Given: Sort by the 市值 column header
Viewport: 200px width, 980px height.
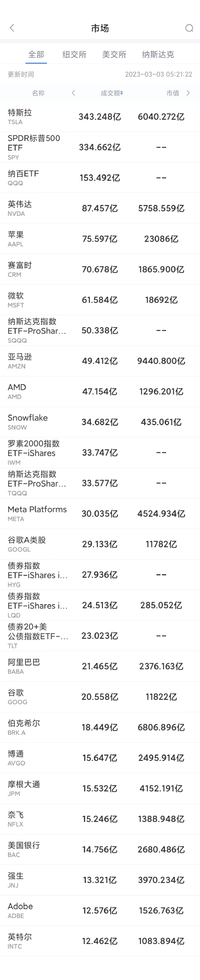Looking at the screenshot, I should [173, 93].
